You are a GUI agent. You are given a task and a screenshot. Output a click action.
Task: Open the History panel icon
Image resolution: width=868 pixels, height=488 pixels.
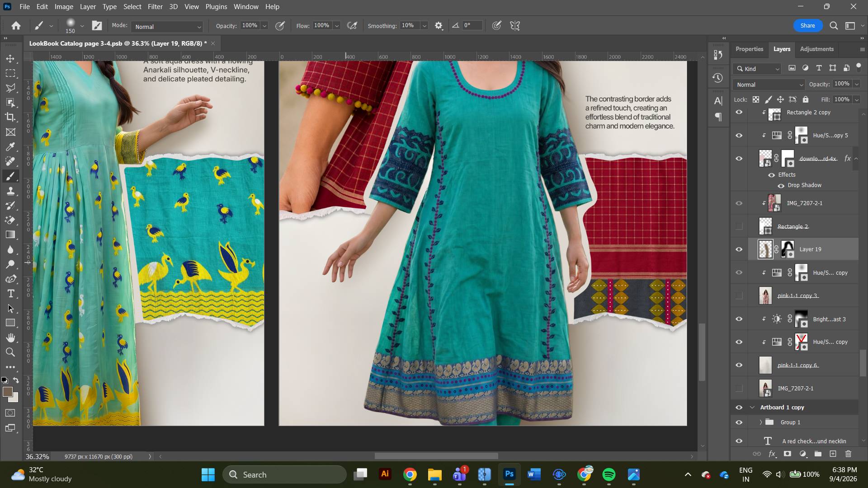[x=718, y=78]
